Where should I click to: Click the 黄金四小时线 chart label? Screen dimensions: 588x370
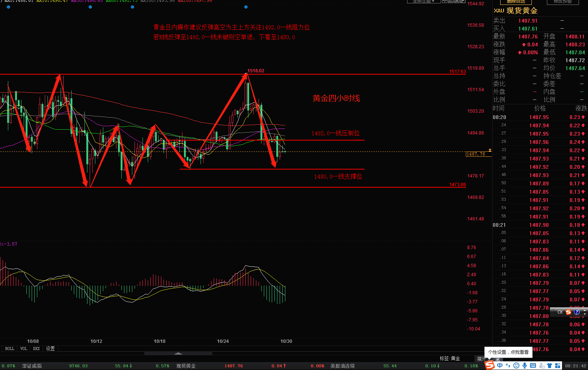click(336, 98)
